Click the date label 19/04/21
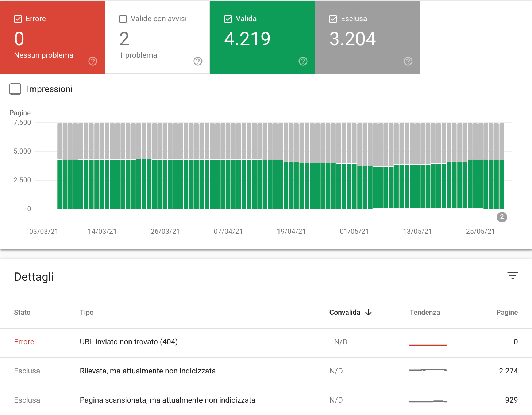This screenshot has width=532, height=415. tap(291, 232)
